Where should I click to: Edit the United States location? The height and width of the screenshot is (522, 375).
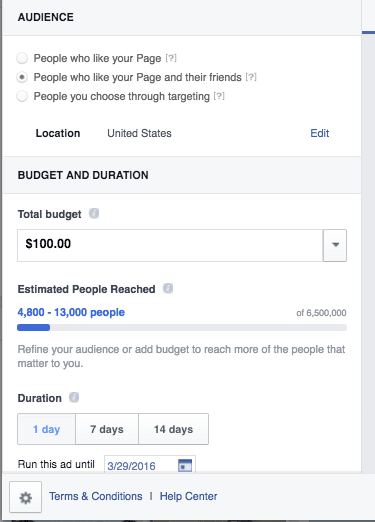click(x=320, y=133)
